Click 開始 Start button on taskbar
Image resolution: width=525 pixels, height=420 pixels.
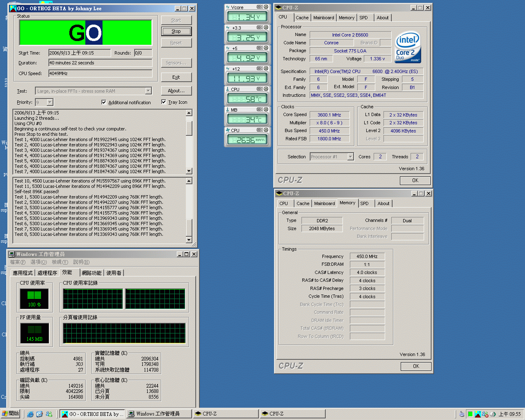coord(11,414)
